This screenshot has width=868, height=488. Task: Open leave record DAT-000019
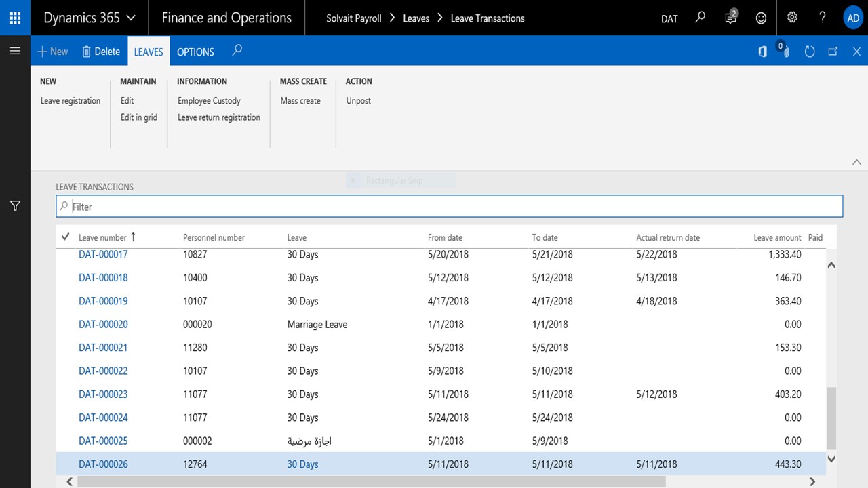tap(103, 301)
